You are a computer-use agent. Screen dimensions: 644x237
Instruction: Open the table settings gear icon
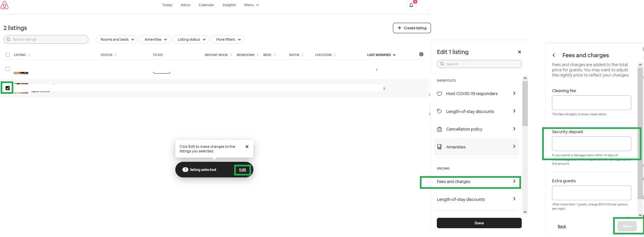421,54
